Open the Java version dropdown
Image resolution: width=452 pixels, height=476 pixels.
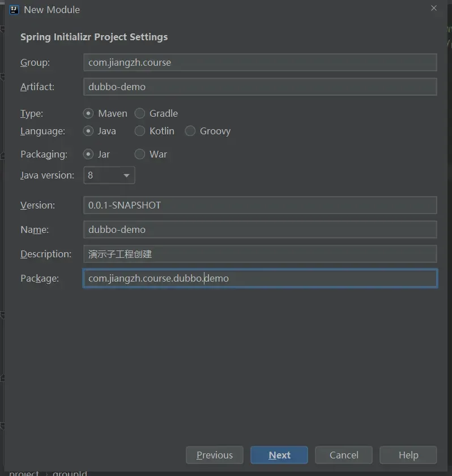click(127, 175)
